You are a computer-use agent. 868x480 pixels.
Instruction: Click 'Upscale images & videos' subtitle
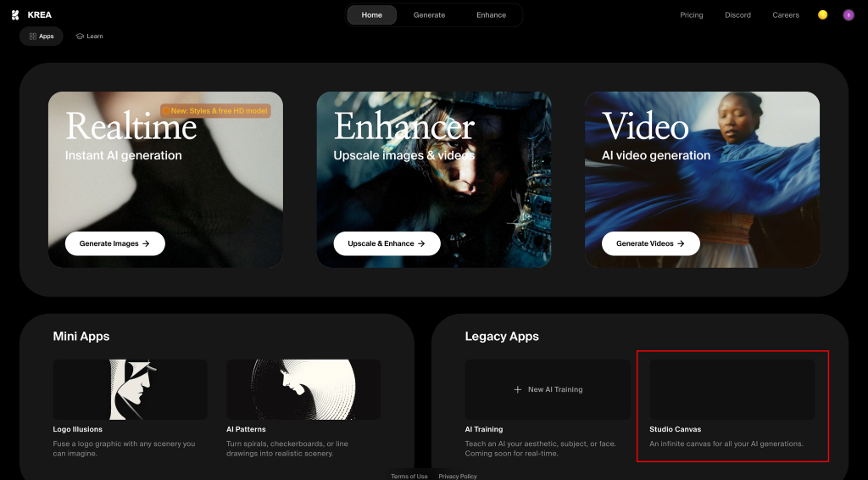(x=404, y=155)
